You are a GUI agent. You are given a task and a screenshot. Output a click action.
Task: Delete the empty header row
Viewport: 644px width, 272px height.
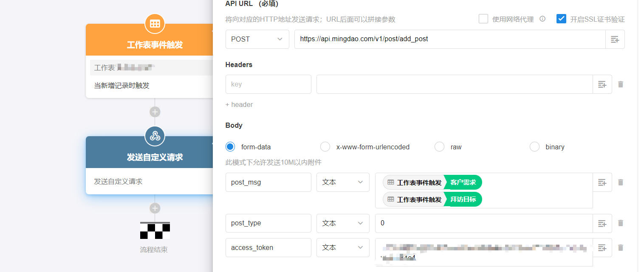coord(621,84)
